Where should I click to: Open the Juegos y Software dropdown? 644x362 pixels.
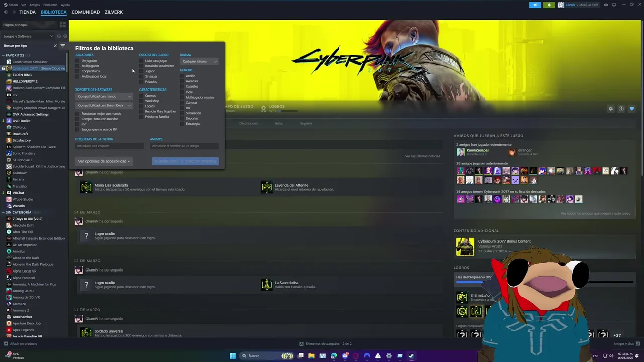pyautogui.click(x=28, y=36)
